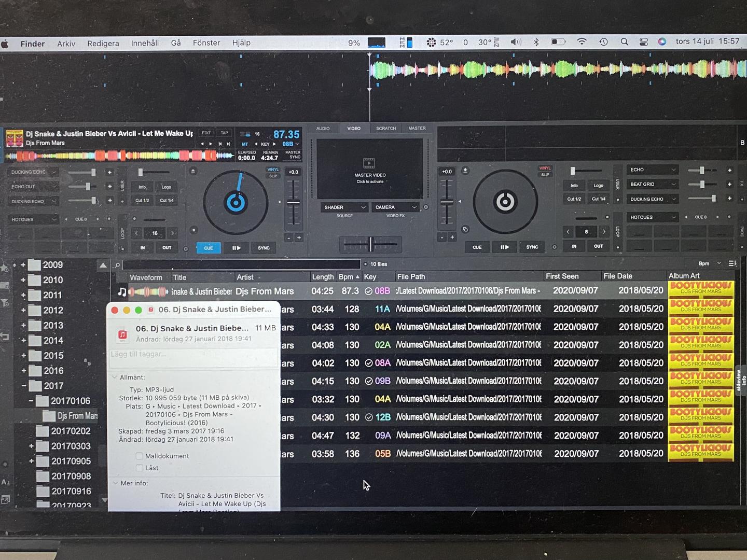
Task: Click the key up arrow right of KEY
Action: (x=274, y=144)
